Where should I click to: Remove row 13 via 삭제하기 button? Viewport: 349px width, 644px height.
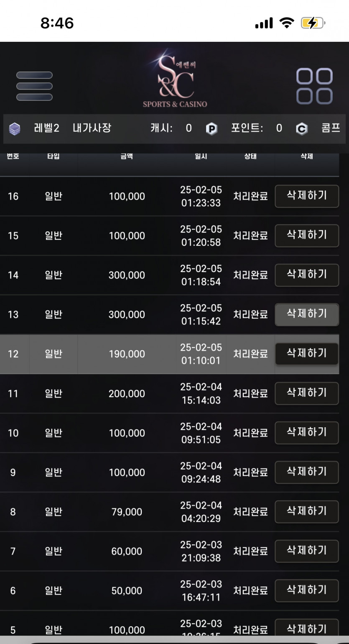click(307, 314)
